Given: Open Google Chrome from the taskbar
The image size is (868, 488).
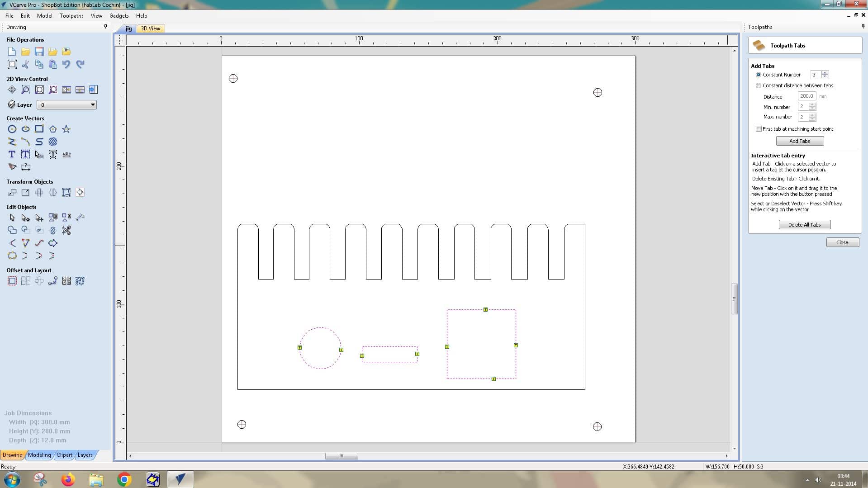Looking at the screenshot, I should click(x=124, y=479).
